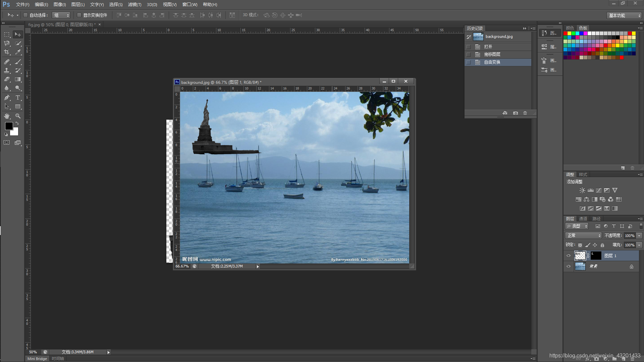The image size is (644, 362).
Task: Enable the 显示变换控件 checkbox
Action: pyautogui.click(x=79, y=15)
